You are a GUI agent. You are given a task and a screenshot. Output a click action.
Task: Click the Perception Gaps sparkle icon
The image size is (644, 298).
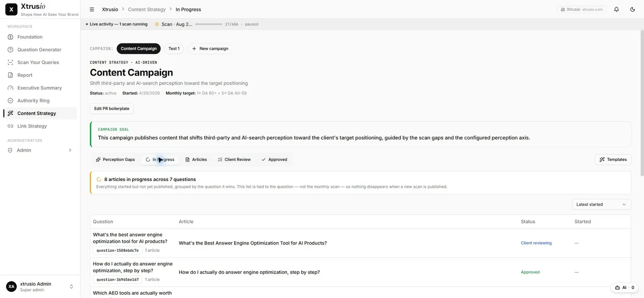click(x=98, y=160)
